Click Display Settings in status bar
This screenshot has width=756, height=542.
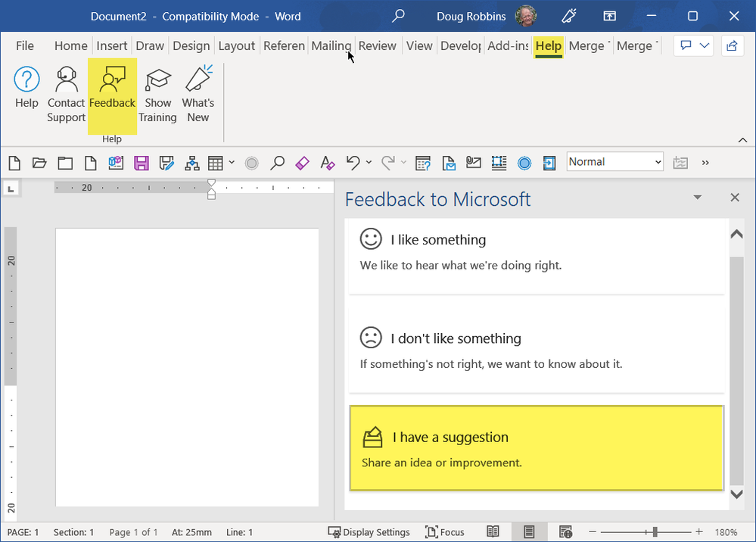pos(369,532)
